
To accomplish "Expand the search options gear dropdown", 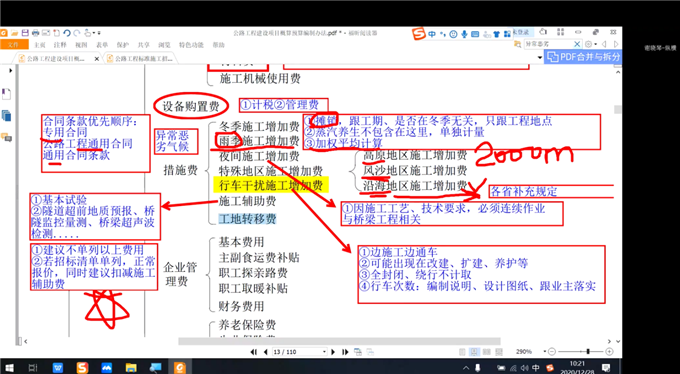I will (590, 44).
